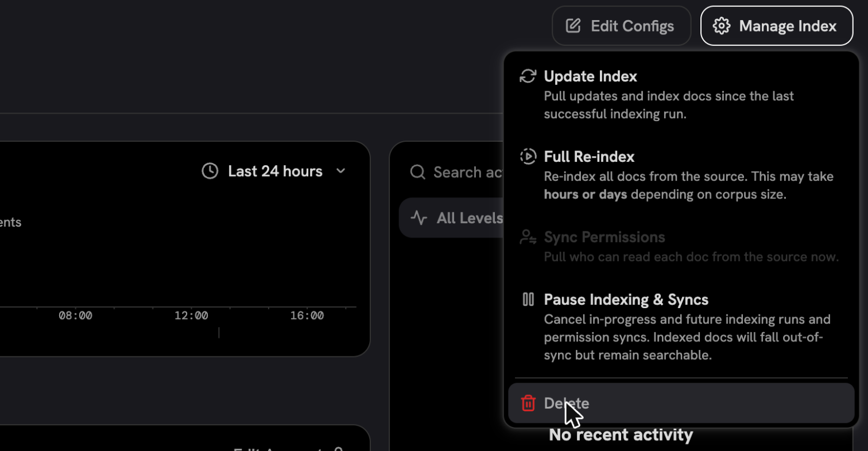Click the 12:00 label on the chart axis
The height and width of the screenshot is (451, 868).
191,316
